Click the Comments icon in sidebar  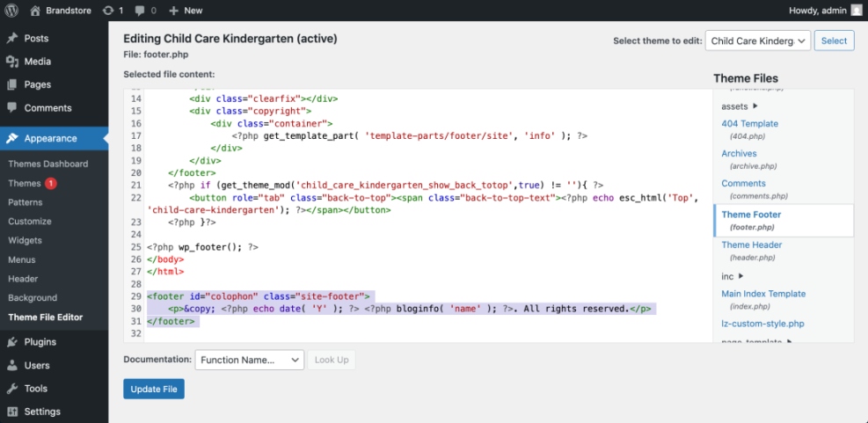[12, 108]
